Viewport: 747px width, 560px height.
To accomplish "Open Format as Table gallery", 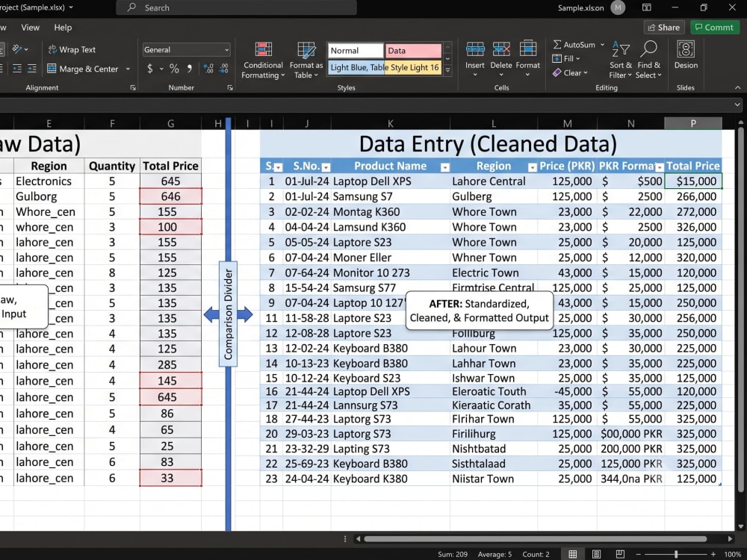I will (x=306, y=60).
